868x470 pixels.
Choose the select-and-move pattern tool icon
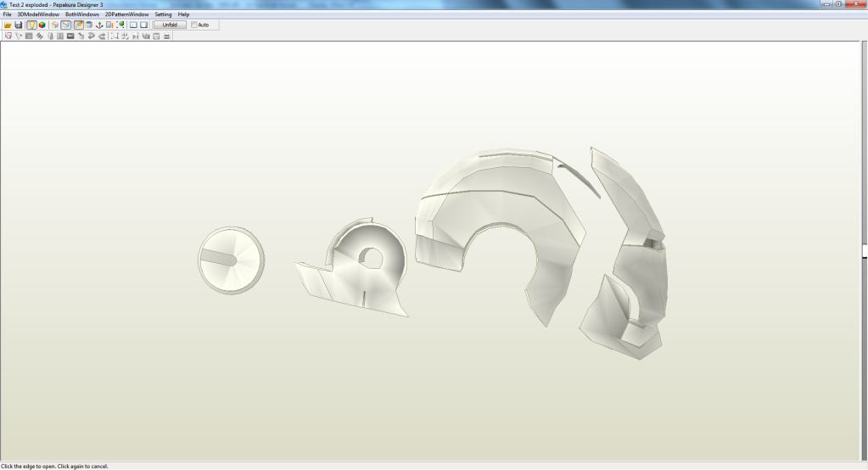pos(8,36)
